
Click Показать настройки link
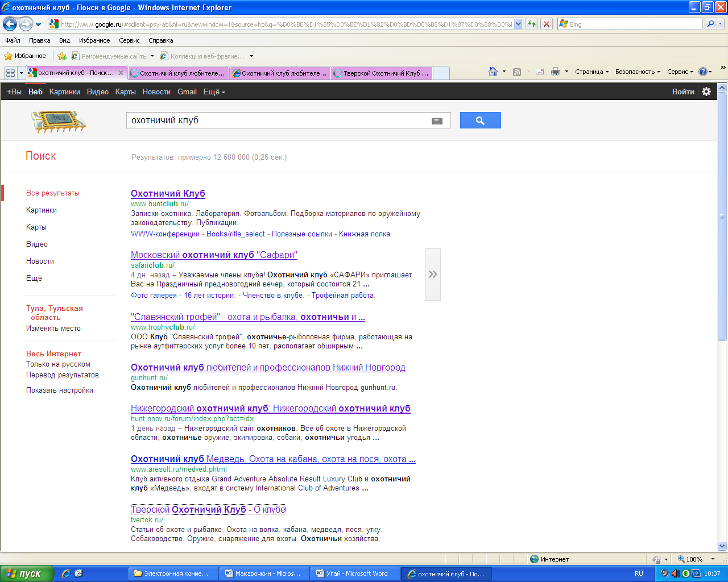pyautogui.click(x=60, y=390)
